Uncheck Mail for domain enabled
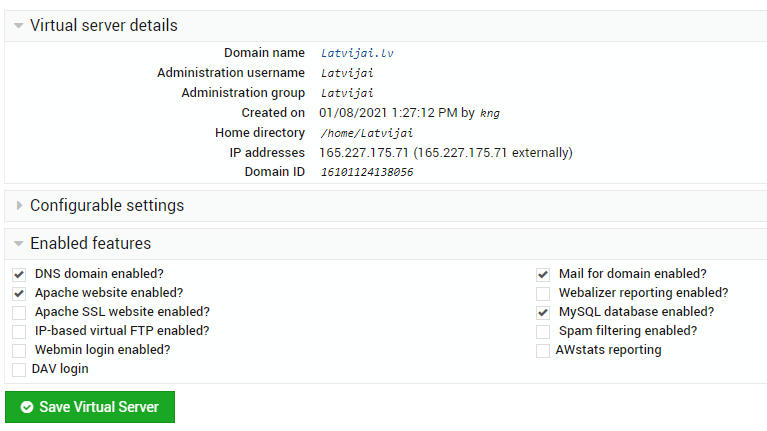 (x=543, y=274)
